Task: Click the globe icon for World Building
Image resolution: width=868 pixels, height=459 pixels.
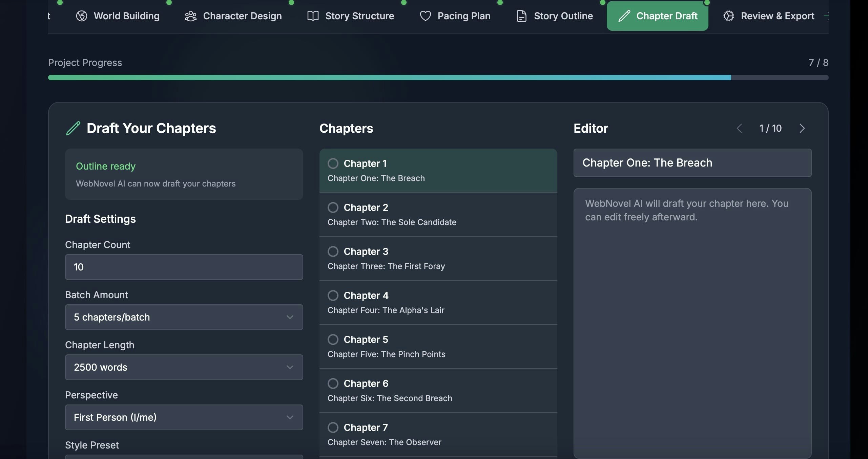Action: [82, 16]
